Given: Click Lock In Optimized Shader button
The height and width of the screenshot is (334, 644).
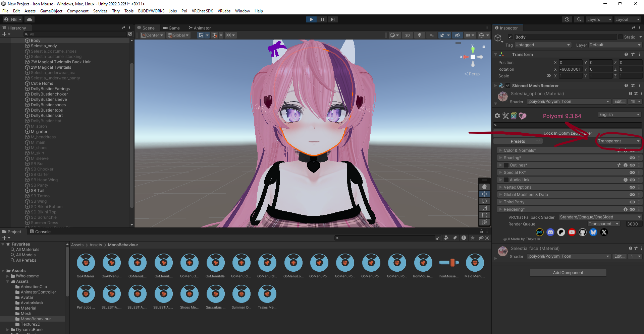Looking at the screenshot, I should click(x=568, y=133).
